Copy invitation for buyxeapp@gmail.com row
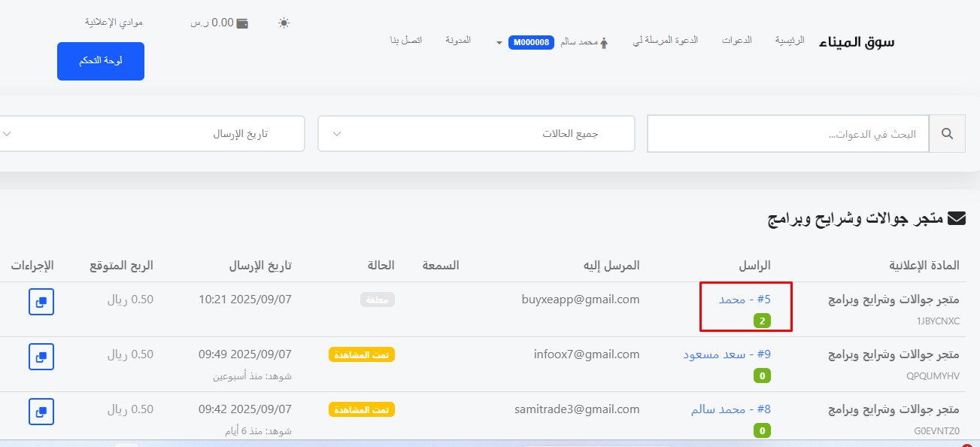980x447 pixels. 41,302
